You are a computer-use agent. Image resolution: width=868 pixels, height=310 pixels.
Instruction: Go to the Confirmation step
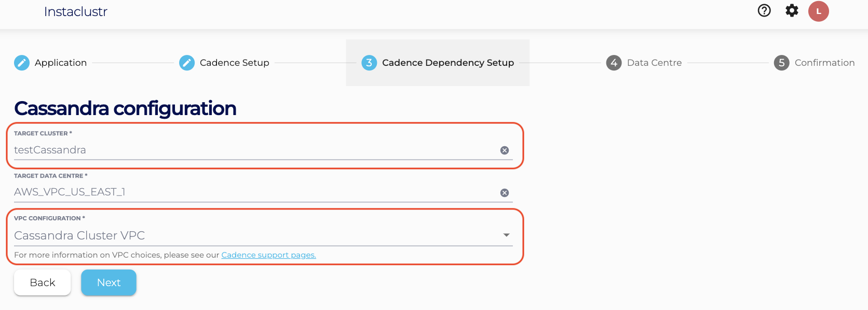824,63
